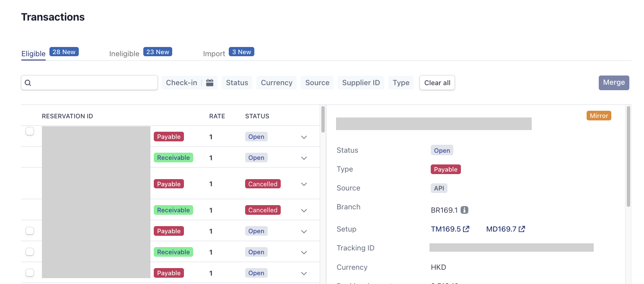Switch to the Import tab
Viewport: 644px width, 284px height.
pyautogui.click(x=214, y=54)
